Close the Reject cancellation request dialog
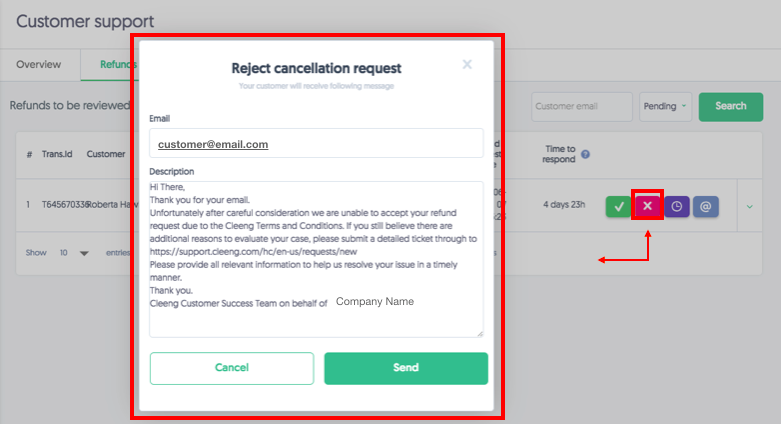 pyautogui.click(x=467, y=64)
